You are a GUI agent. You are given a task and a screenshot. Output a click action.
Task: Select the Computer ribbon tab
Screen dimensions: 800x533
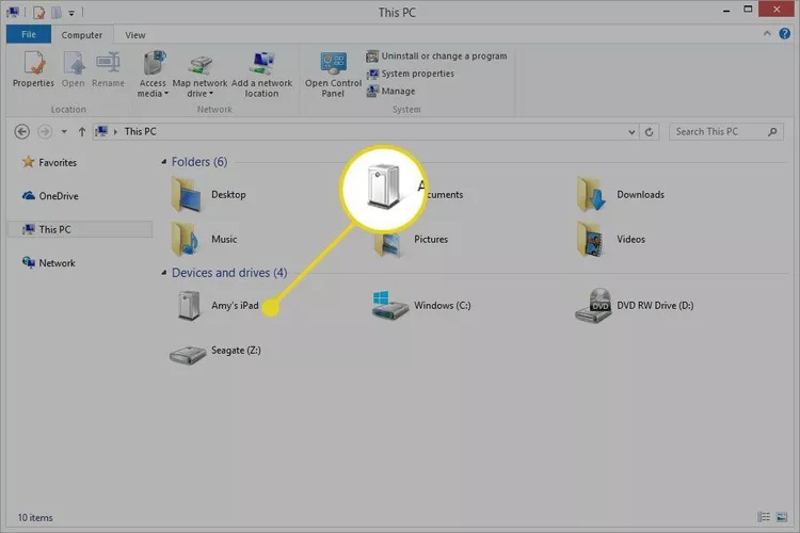click(x=82, y=35)
